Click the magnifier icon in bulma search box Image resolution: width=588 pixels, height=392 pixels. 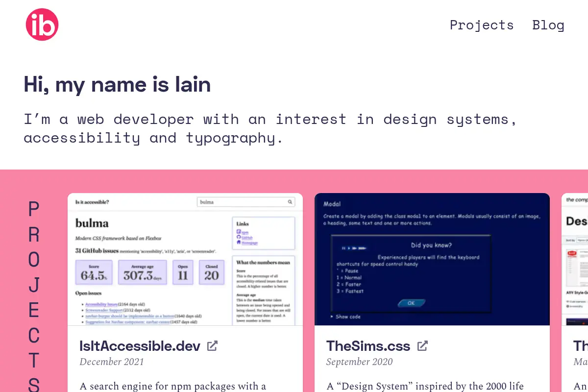290,202
